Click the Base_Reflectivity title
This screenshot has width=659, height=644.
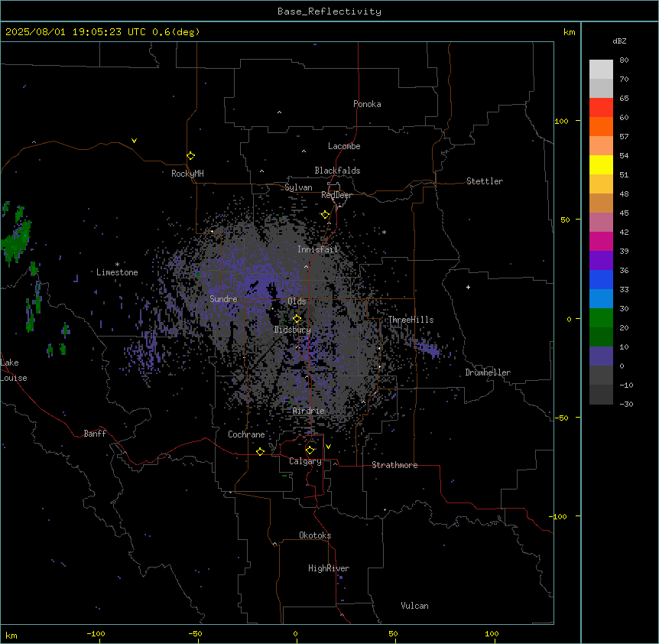329,11
